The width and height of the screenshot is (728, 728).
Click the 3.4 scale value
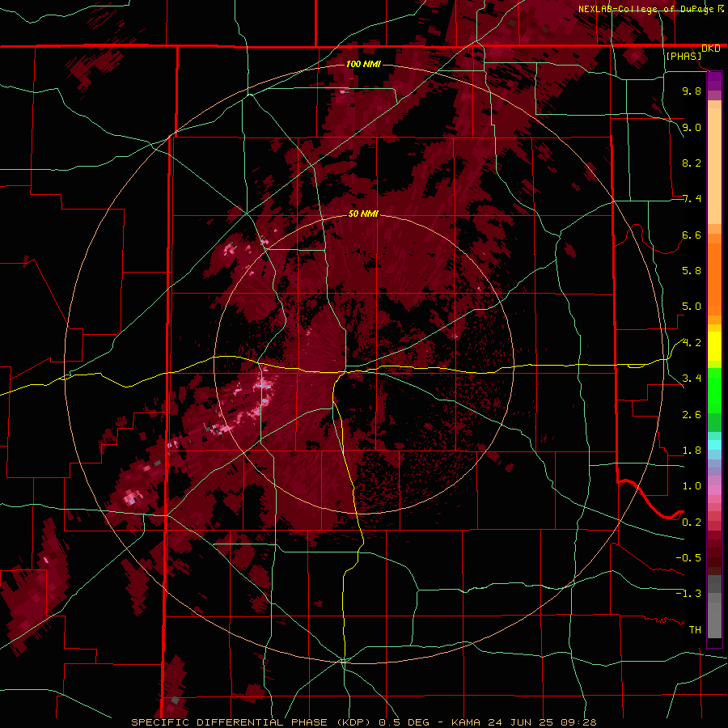[692, 379]
